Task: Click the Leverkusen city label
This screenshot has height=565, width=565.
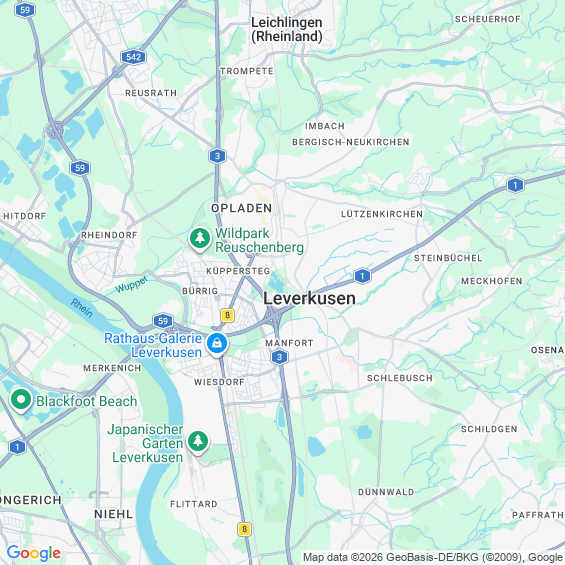Action: click(309, 298)
